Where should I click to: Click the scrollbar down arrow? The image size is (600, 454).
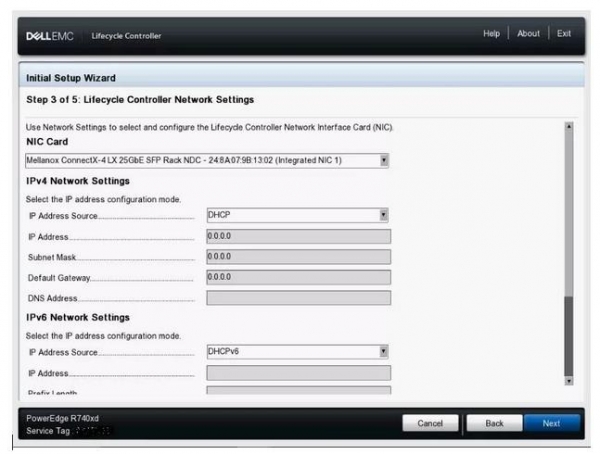tap(569, 380)
